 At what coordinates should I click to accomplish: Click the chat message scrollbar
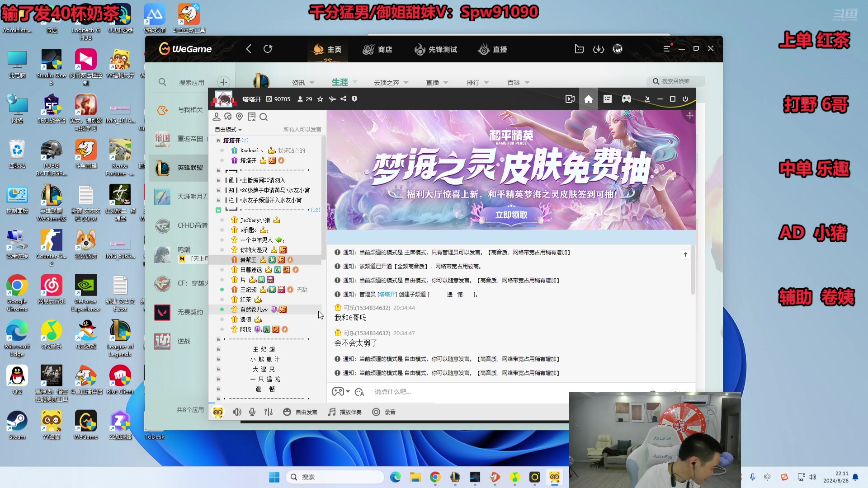(x=693, y=270)
